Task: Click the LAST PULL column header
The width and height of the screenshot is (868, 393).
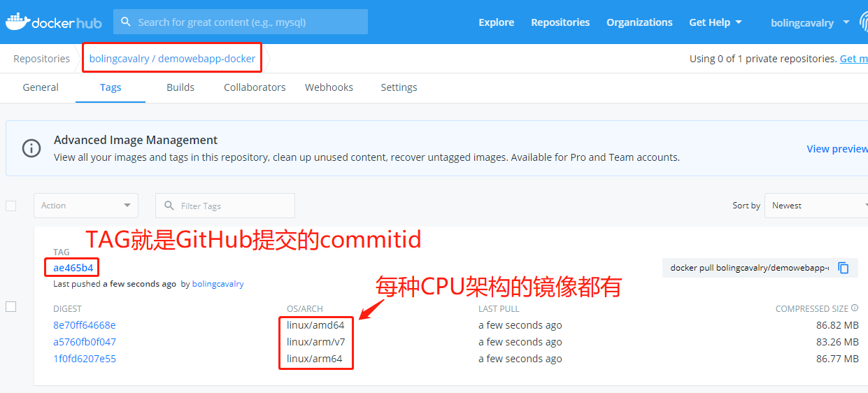Action: pyautogui.click(x=499, y=308)
